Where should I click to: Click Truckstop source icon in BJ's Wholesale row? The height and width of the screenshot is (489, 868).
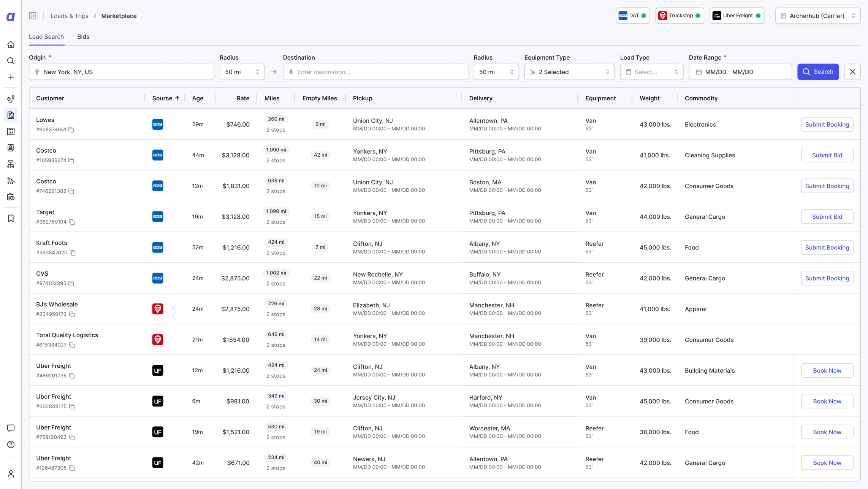click(x=158, y=309)
